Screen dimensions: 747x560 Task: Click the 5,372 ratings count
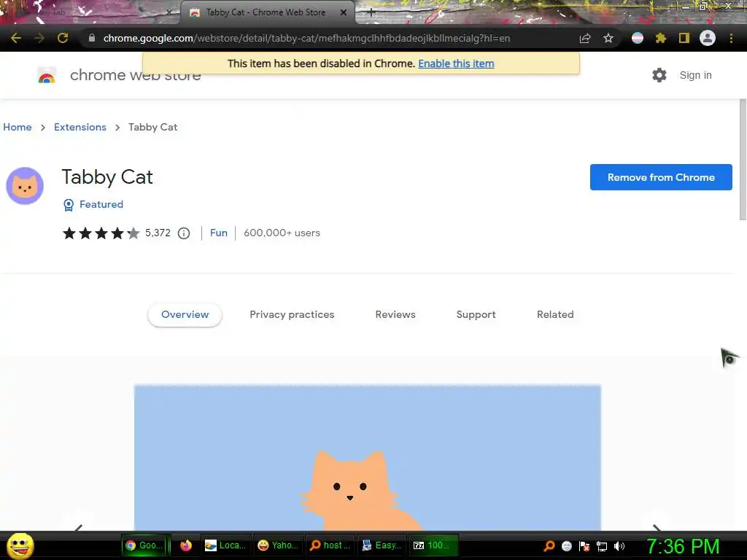point(158,233)
